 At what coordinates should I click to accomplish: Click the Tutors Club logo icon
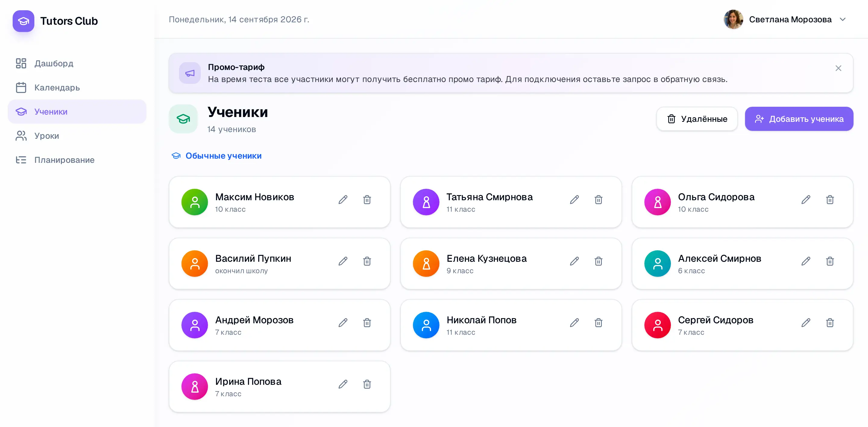[23, 21]
